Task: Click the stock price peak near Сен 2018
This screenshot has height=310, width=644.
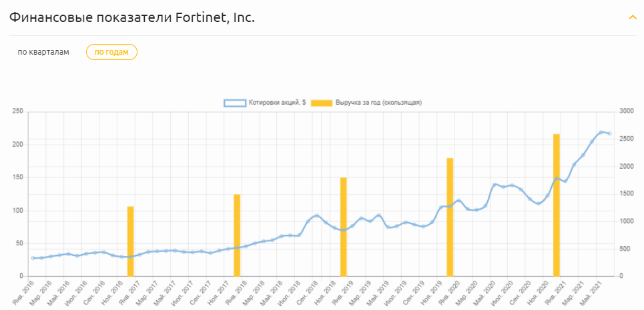Action: (x=317, y=215)
